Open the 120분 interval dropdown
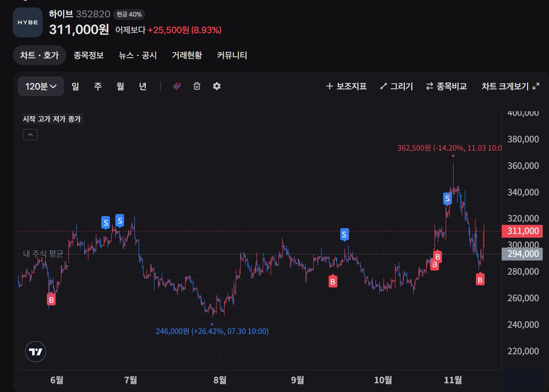This screenshot has height=392, width=549. [41, 86]
